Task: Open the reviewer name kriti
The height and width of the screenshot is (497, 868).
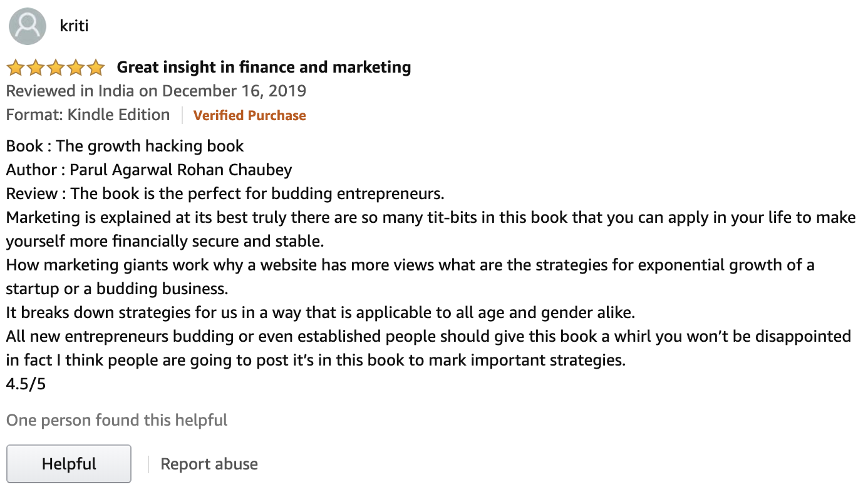Action: tap(74, 27)
